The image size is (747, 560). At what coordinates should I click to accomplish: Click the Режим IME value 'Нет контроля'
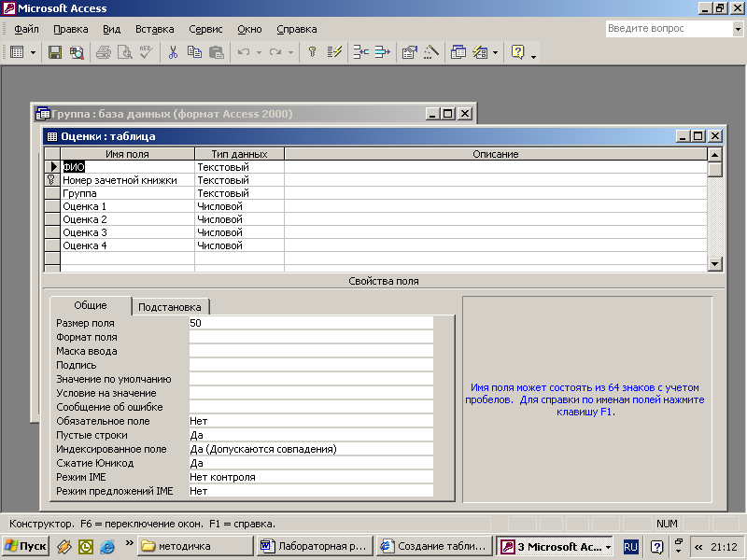(x=311, y=477)
